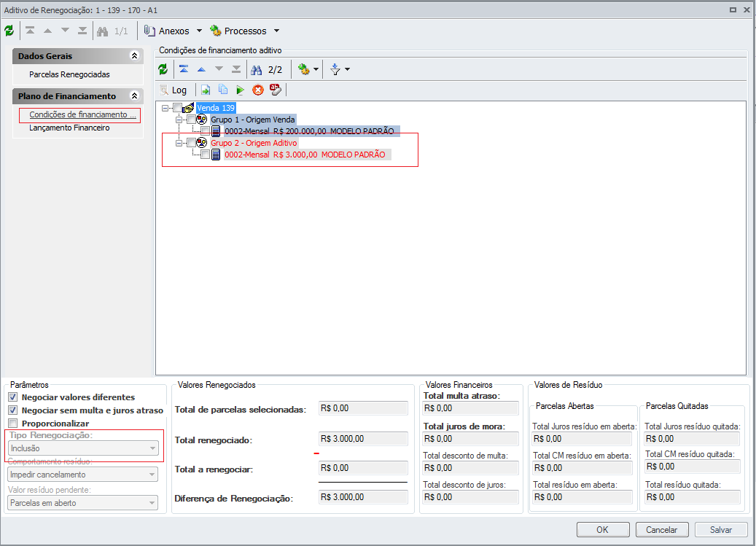Click the group icon of Grupo 1 - Origem Venda

tap(202, 119)
